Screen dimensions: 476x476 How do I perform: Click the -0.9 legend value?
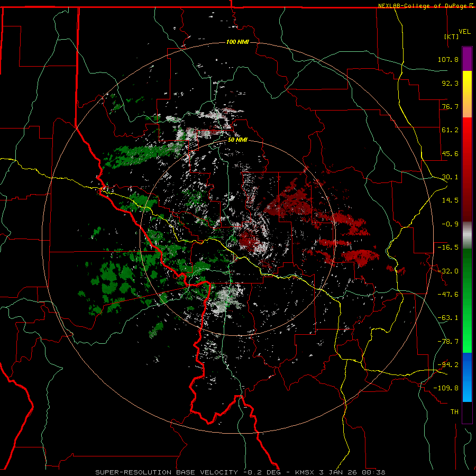pos(450,224)
